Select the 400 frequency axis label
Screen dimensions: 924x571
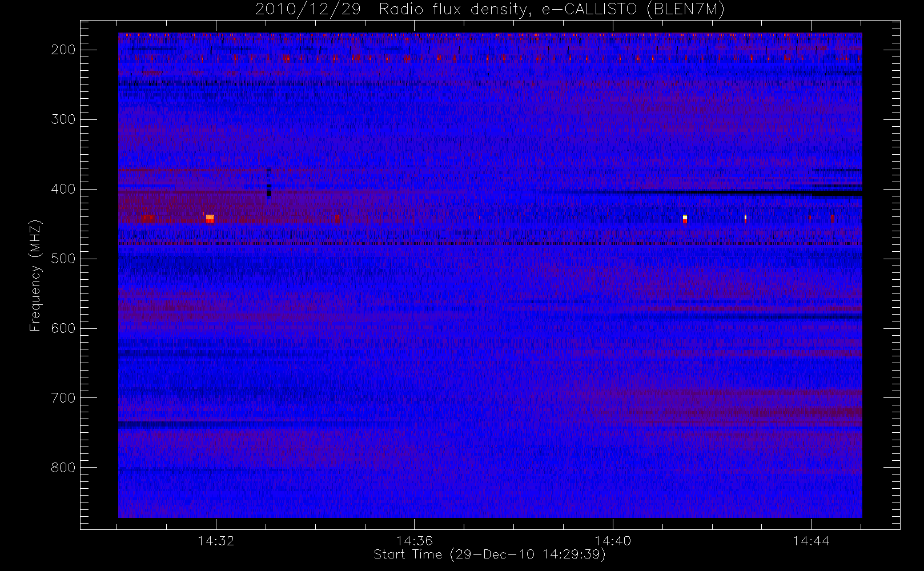click(63, 189)
